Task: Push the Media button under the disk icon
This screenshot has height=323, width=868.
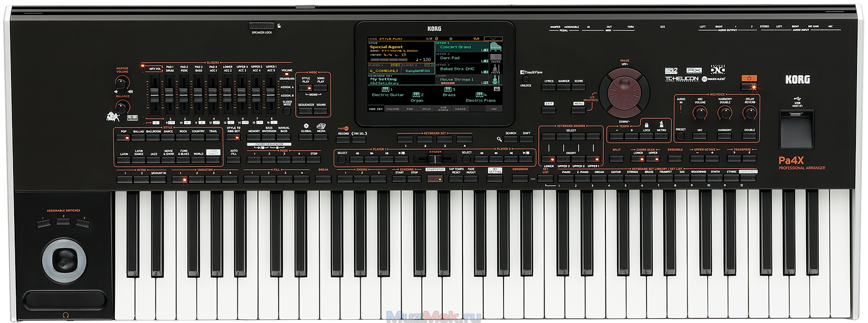Action: pyautogui.click(x=320, y=138)
